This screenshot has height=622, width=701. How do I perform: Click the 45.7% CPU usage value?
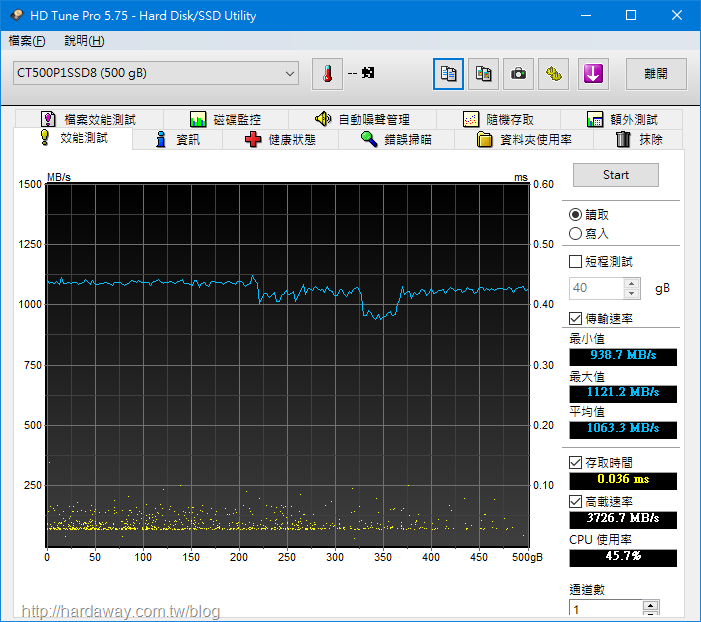(x=623, y=558)
